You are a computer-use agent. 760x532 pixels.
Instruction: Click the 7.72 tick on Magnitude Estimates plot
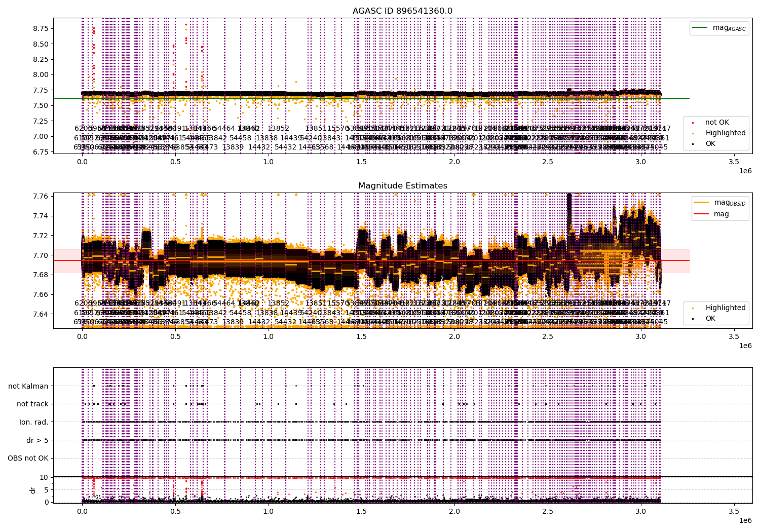[x=40, y=236]
